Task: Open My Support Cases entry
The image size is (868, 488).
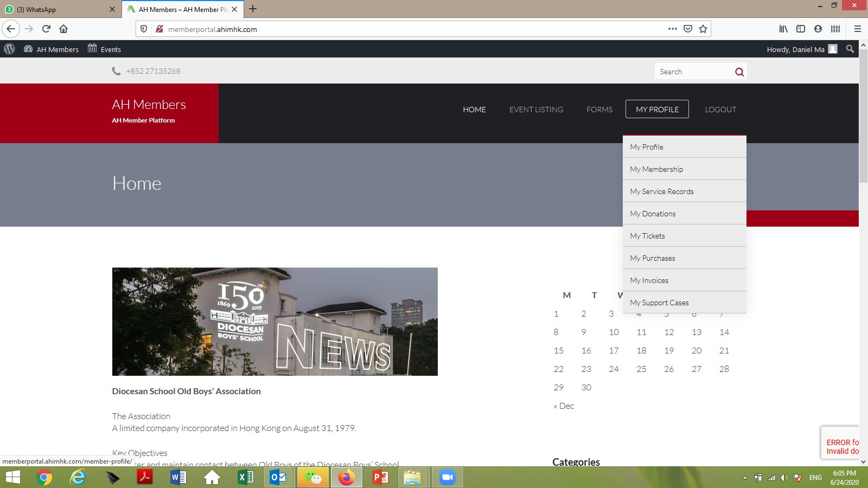Action: click(685, 303)
